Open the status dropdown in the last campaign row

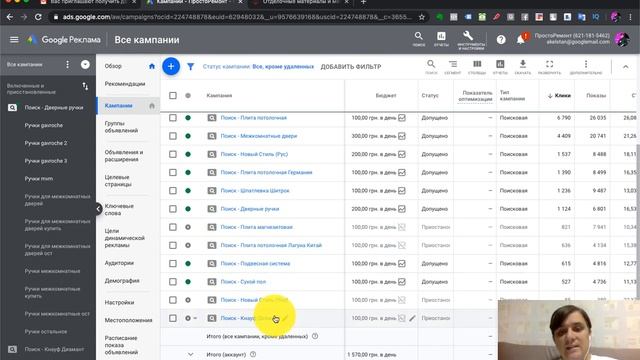[x=191, y=318]
